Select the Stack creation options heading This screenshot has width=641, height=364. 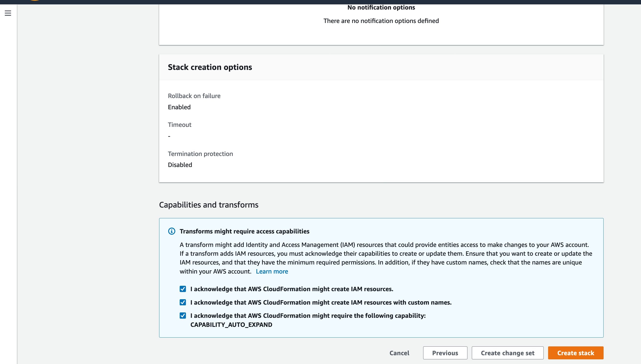[x=210, y=67]
